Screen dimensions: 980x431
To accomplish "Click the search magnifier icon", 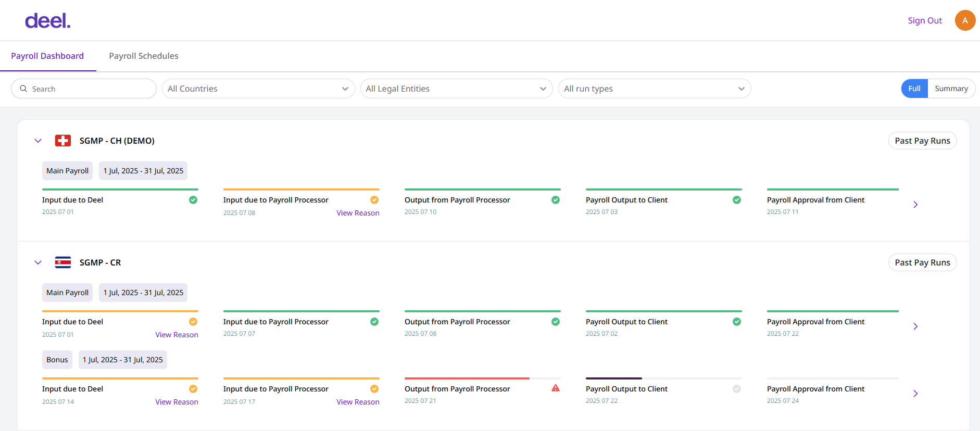I will click(x=23, y=88).
